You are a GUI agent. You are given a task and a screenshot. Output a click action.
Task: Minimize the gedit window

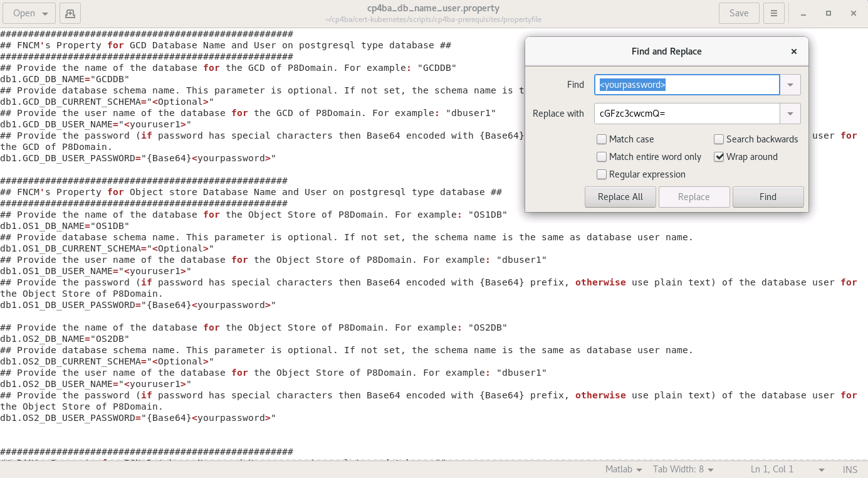pos(805,13)
